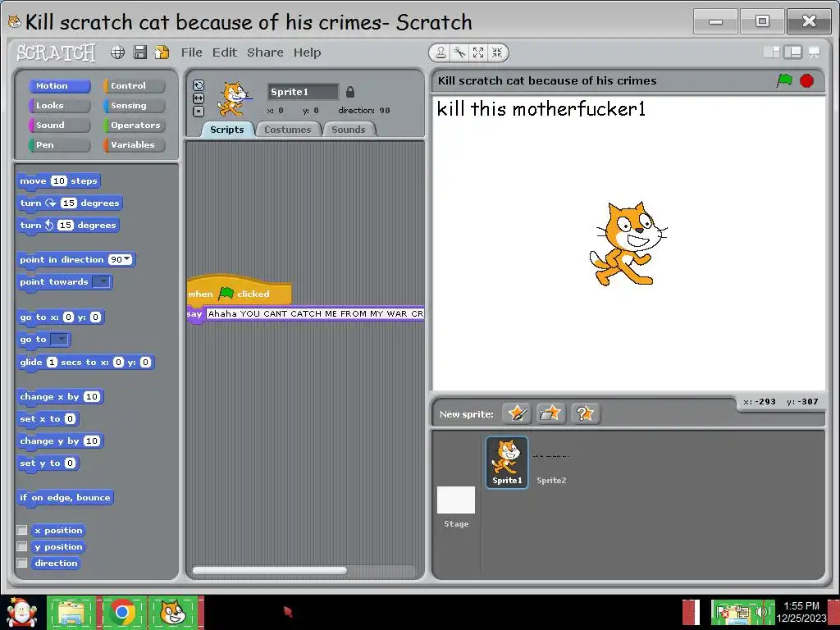Set rotation style to left-right flip
840x630 pixels.
click(199, 98)
